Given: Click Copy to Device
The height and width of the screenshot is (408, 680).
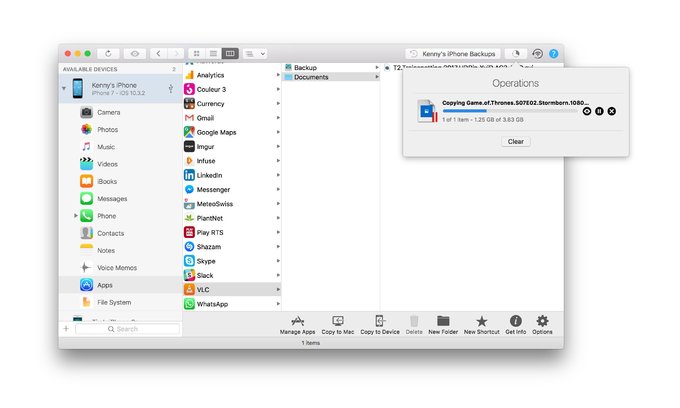Looking at the screenshot, I should pos(380,325).
